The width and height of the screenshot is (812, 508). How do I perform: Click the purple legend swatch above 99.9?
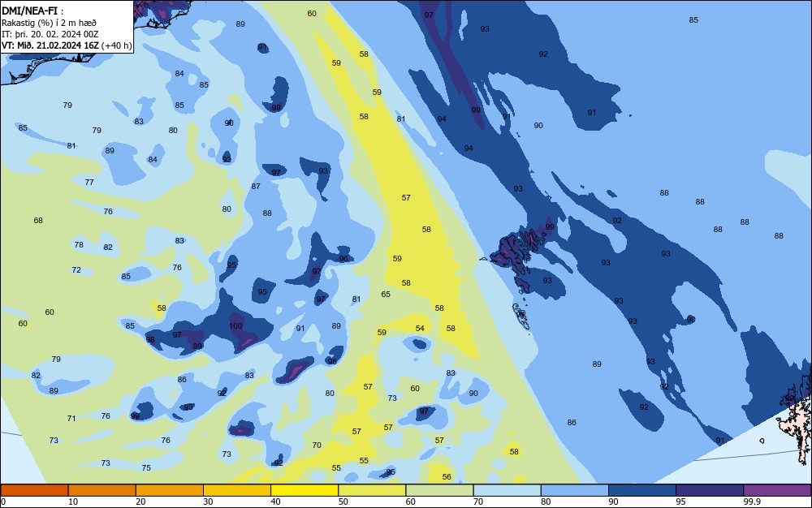[x=777, y=490]
